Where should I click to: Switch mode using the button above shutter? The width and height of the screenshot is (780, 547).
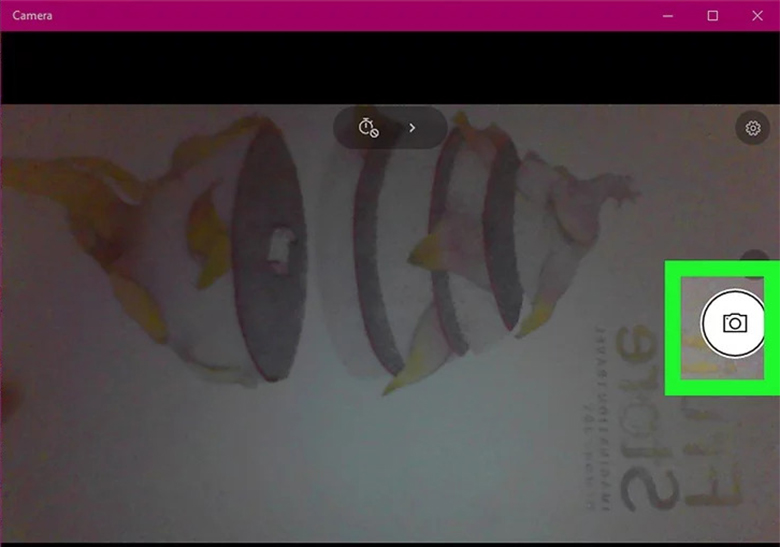pyautogui.click(x=755, y=258)
